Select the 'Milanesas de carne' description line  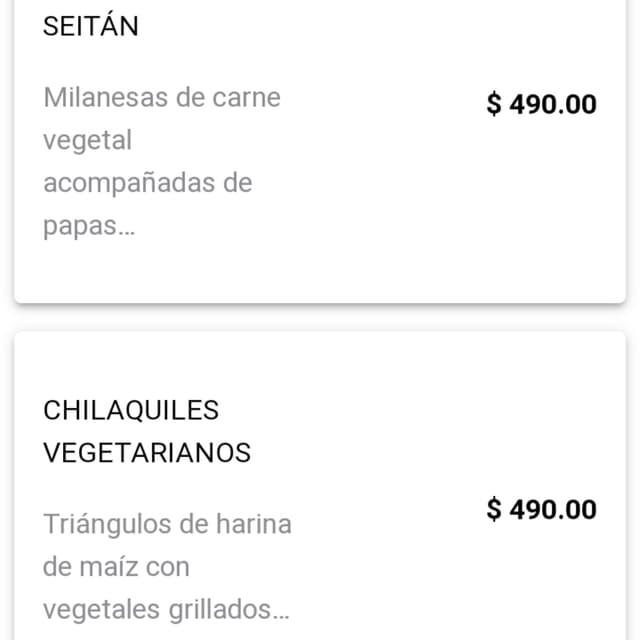162,98
